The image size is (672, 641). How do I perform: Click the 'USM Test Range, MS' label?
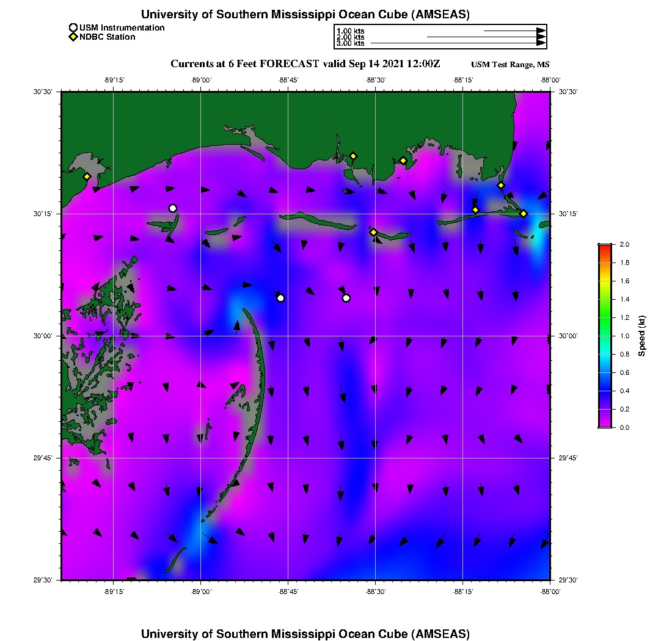pyautogui.click(x=510, y=65)
